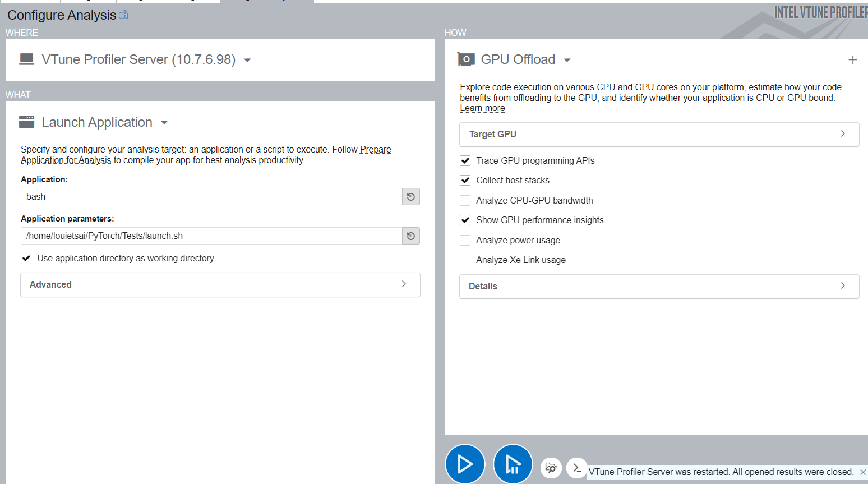Viewport: 868px width, 484px height.
Task: Click the Start Paused button
Action: pos(513,464)
